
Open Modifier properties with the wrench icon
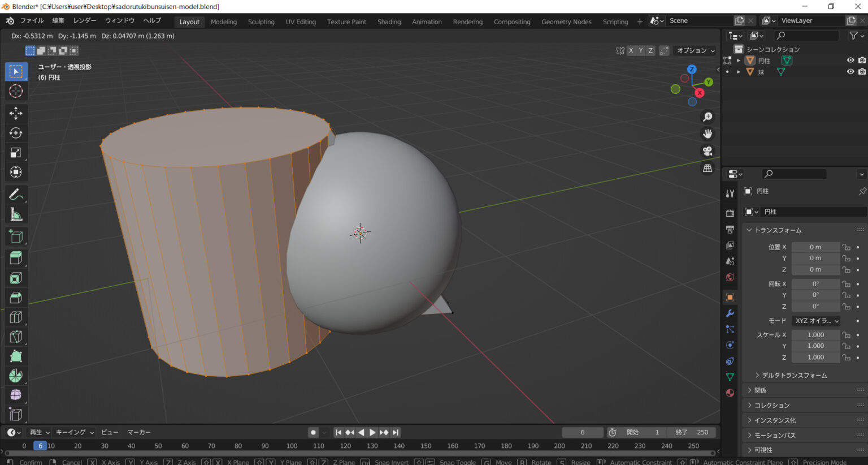pyautogui.click(x=730, y=312)
